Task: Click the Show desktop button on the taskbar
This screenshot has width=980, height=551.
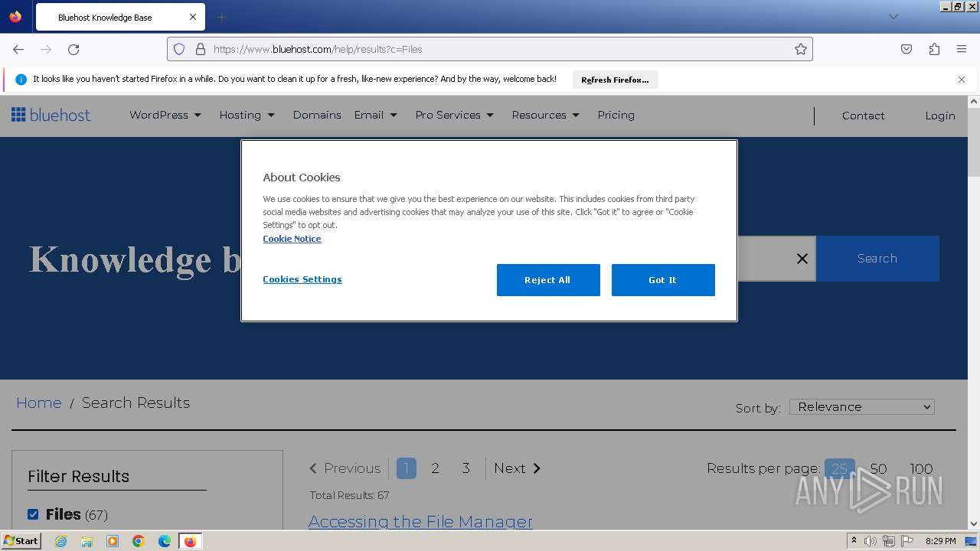Action: tap(971, 541)
